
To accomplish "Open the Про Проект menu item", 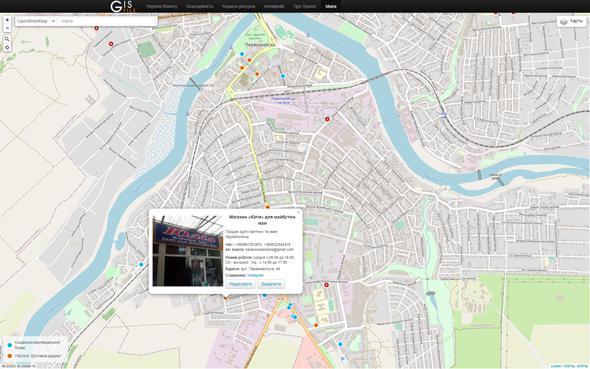I will pyautogui.click(x=304, y=6).
